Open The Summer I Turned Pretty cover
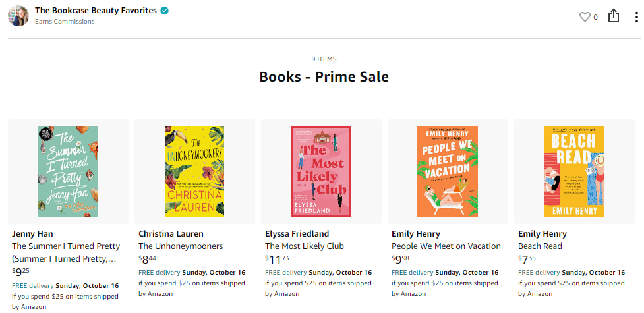Screen dimensions: 644x313 [x=68, y=171]
